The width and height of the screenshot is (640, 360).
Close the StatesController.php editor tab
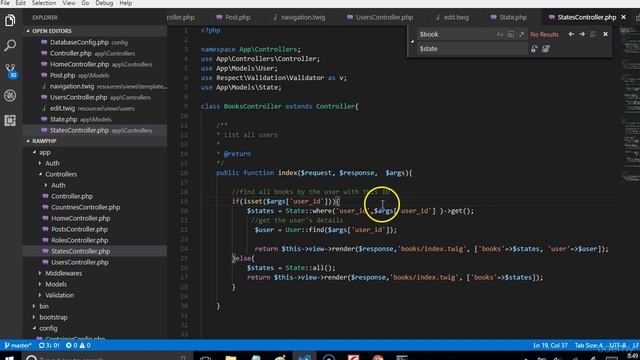pos(623,17)
